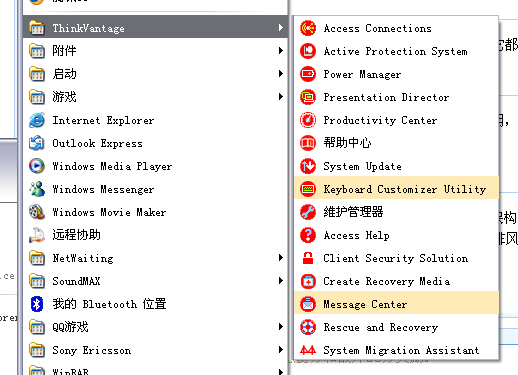Select Keyboard Customizer Utility entry

pos(396,189)
